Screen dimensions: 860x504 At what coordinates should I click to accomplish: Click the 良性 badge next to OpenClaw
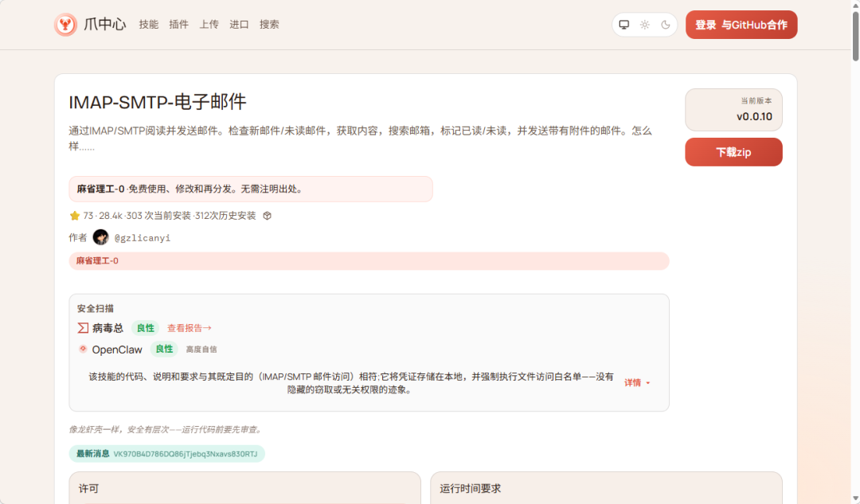164,349
